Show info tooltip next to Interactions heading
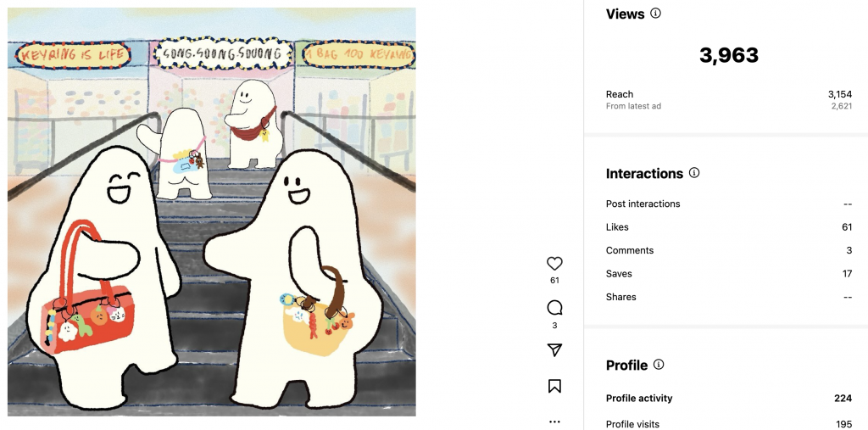The width and height of the screenshot is (868, 430). (x=694, y=173)
